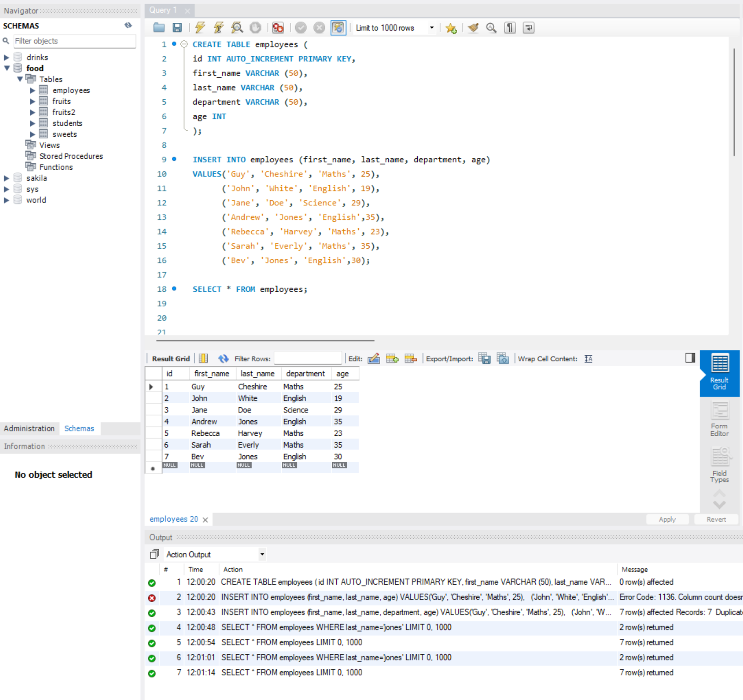Open the row editor pencil icon
This screenshot has height=700, width=743.
[374, 358]
